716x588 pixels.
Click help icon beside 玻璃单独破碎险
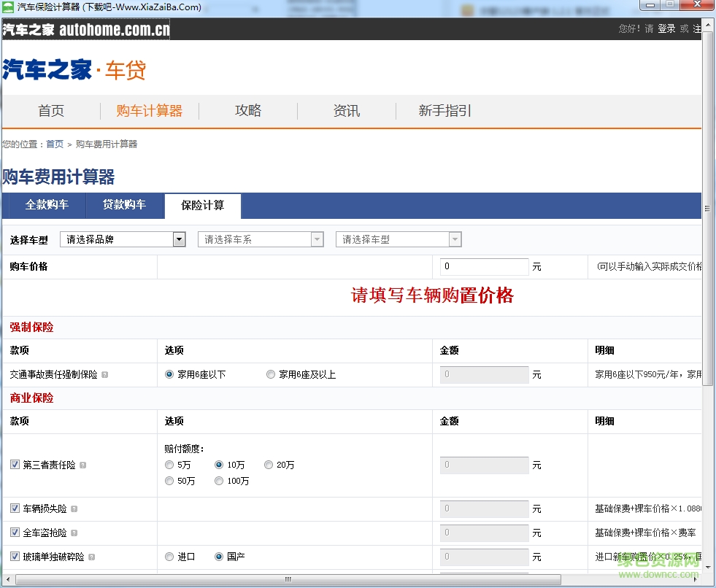(x=92, y=557)
